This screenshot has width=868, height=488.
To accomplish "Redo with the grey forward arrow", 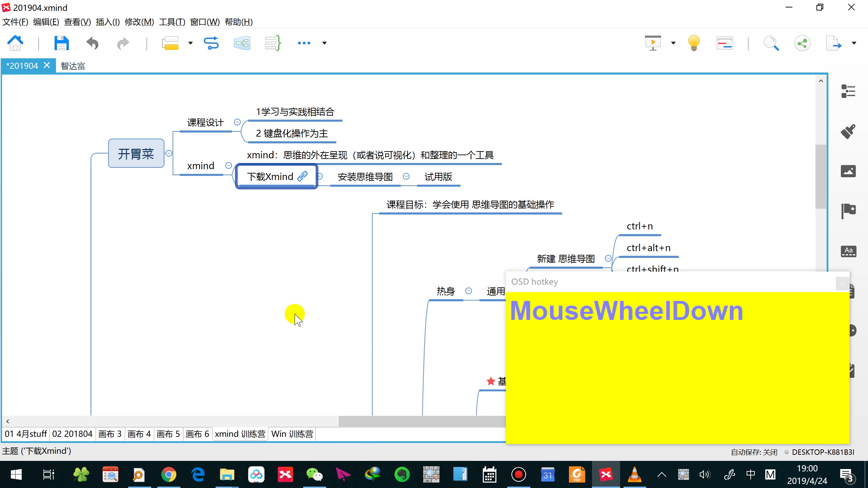I will coord(123,43).
